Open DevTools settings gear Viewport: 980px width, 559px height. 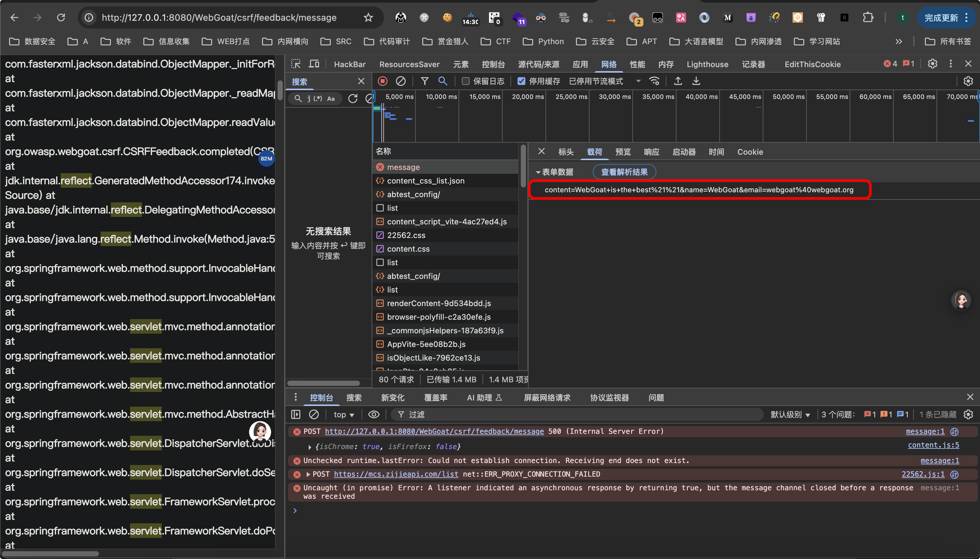pos(932,64)
